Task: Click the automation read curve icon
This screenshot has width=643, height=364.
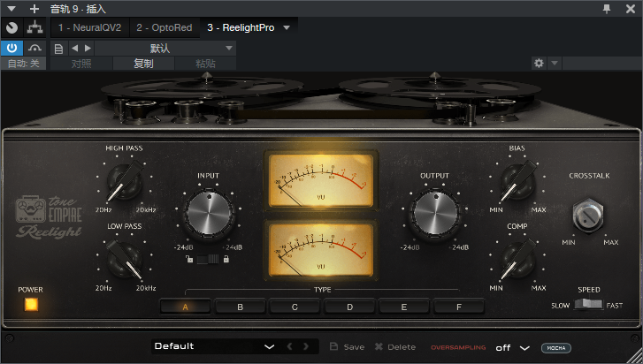Action: [34, 49]
